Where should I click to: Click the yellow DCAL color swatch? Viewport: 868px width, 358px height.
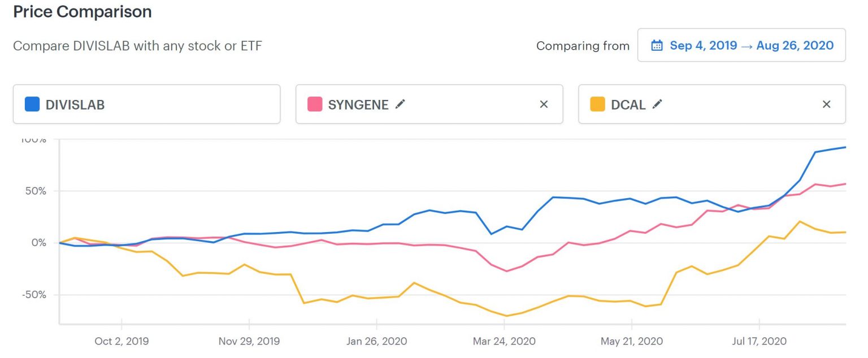click(x=597, y=104)
